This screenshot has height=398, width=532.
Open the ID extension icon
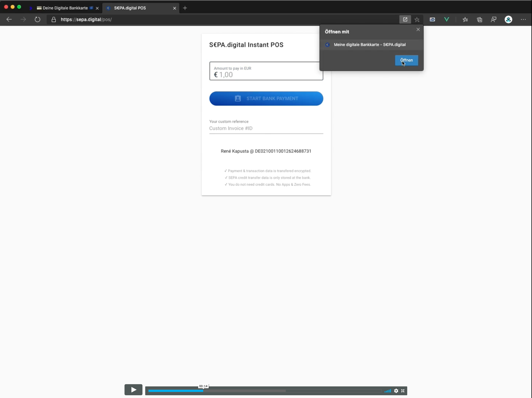tap(432, 19)
